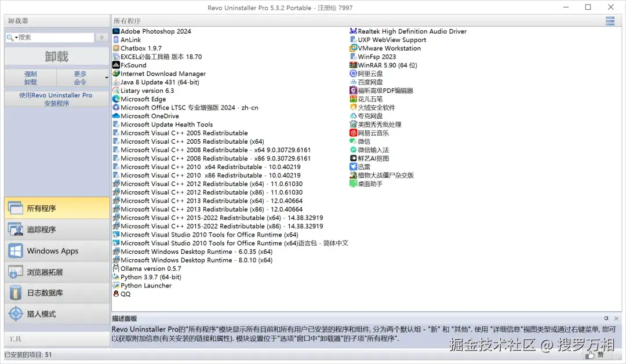626x364 pixels.
Task: Select the 植物大战僵尸杂交版 icon
Action: (353, 175)
